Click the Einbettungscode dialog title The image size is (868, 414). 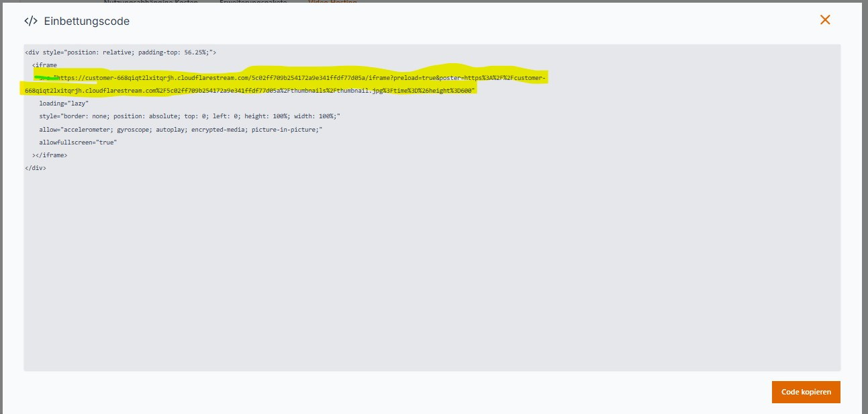(x=87, y=21)
